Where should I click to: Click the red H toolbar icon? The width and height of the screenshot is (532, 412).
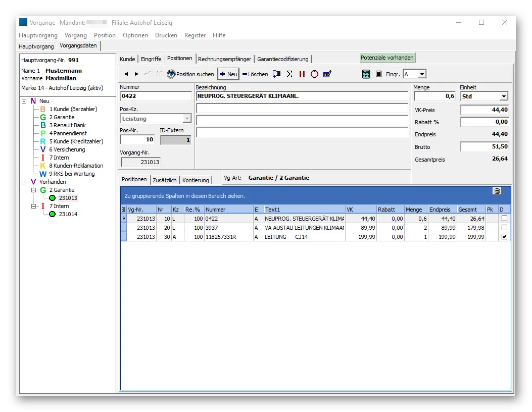click(x=301, y=74)
